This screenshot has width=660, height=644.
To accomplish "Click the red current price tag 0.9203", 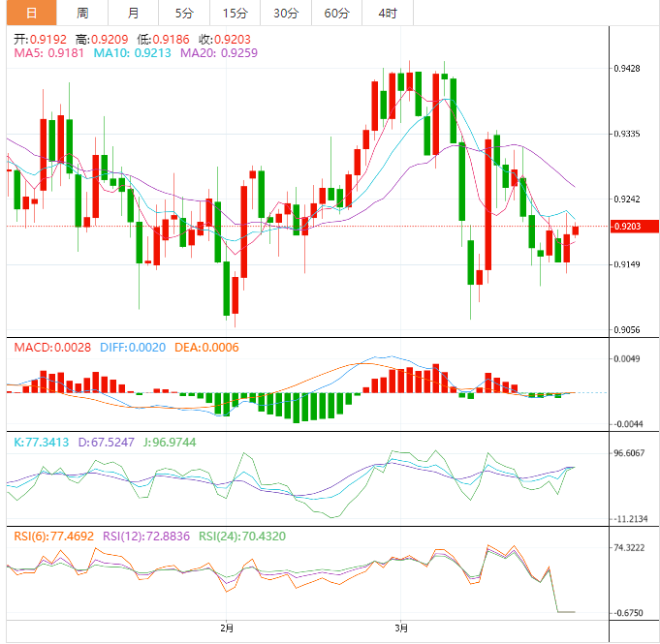I will 635,227.
